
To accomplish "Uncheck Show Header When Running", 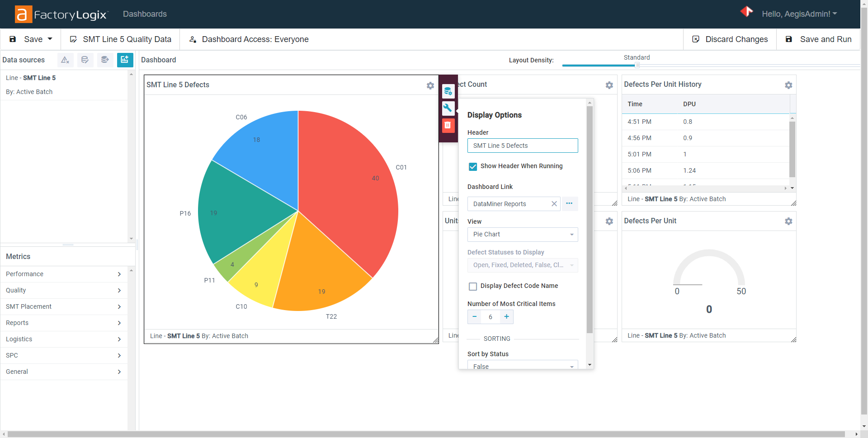I will click(473, 166).
